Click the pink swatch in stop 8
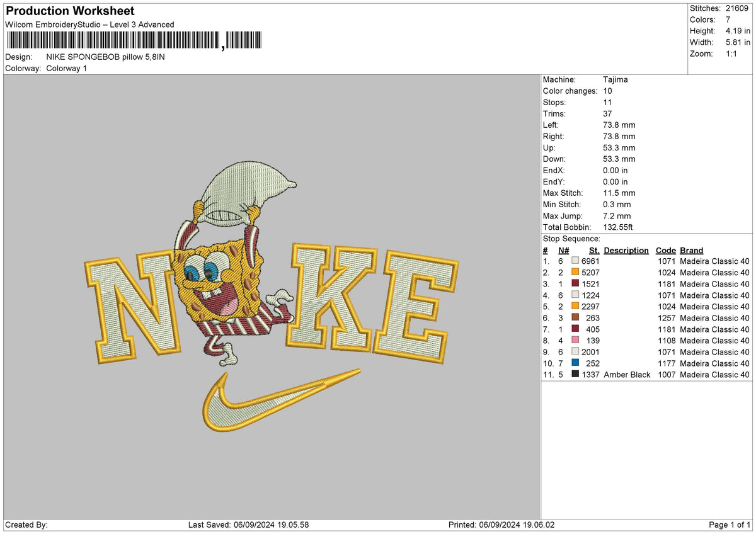Viewport: 756px width, 534px height. 575,341
